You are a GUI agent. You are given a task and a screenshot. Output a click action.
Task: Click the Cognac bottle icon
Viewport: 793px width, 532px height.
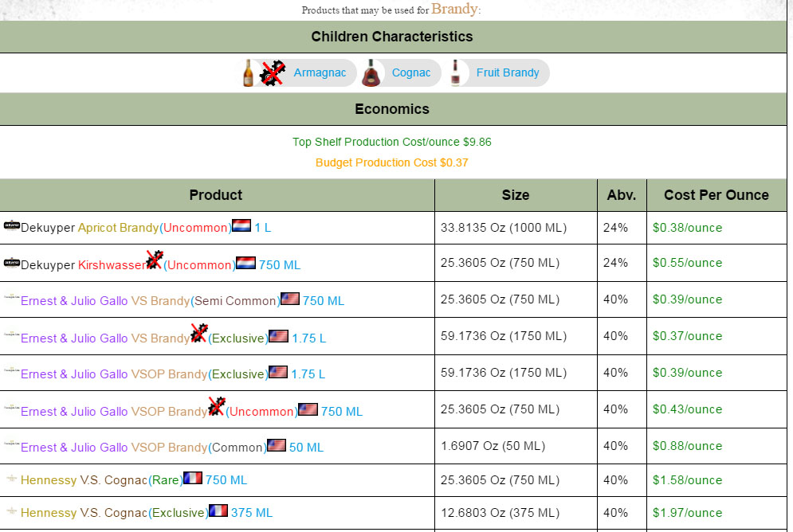click(x=371, y=73)
